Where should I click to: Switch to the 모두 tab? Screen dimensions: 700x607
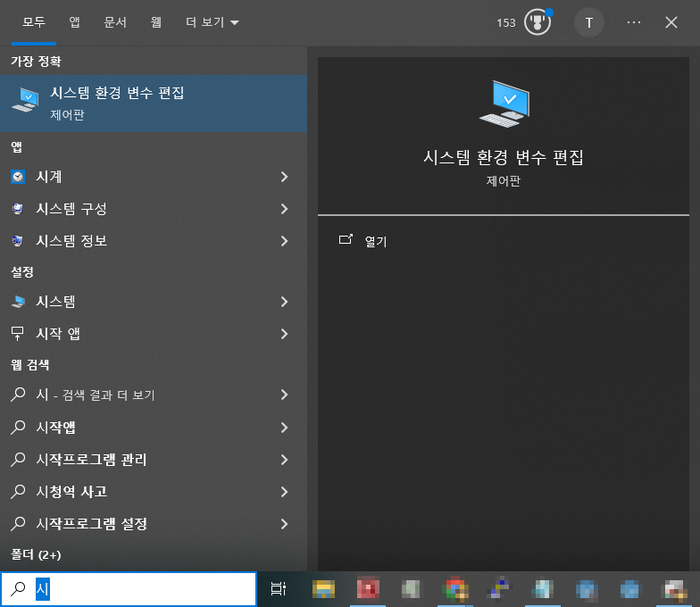tap(34, 21)
